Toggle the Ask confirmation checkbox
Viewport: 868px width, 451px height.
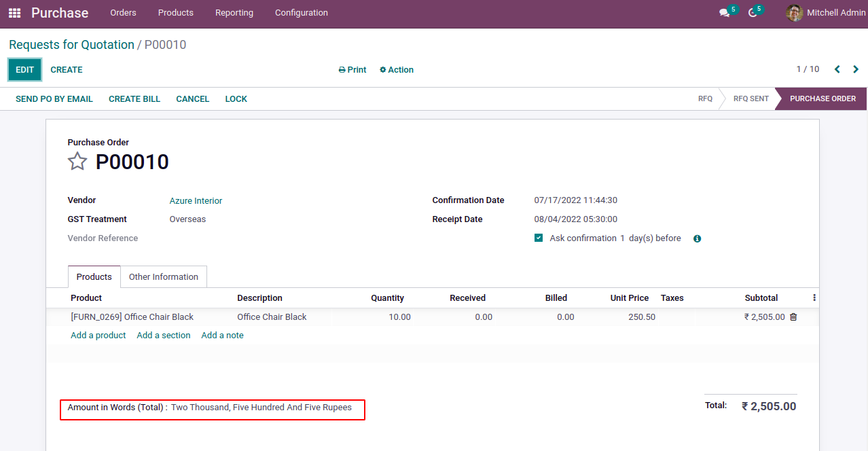click(539, 238)
